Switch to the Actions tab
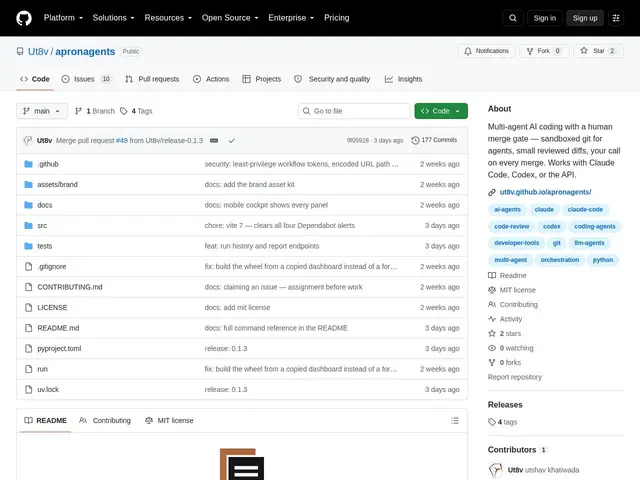 [x=211, y=79]
